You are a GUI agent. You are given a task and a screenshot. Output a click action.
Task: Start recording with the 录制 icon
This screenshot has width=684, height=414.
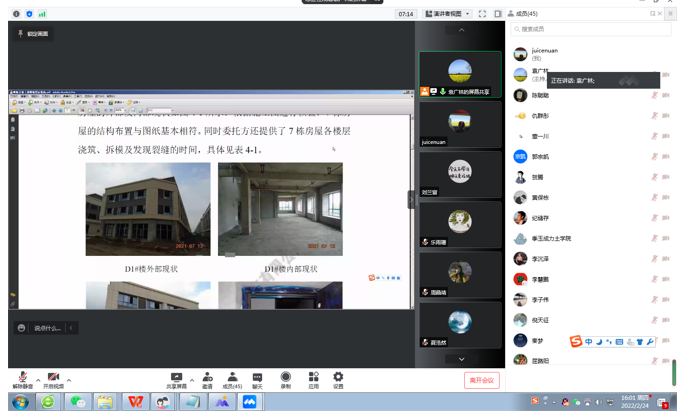pos(286,378)
